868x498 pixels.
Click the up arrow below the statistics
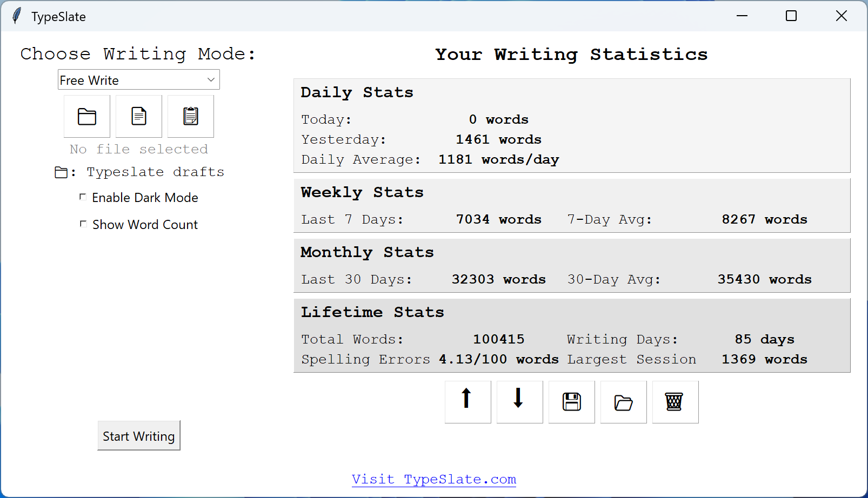click(468, 402)
